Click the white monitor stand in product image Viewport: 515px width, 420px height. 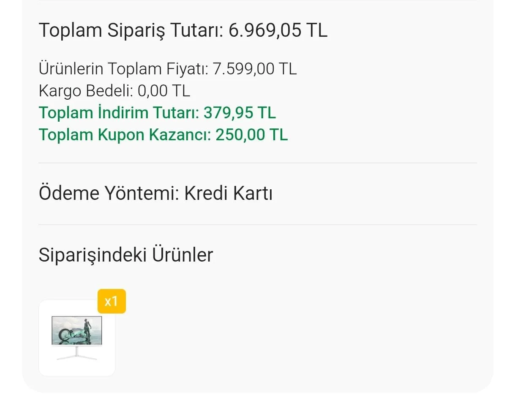pos(77,354)
